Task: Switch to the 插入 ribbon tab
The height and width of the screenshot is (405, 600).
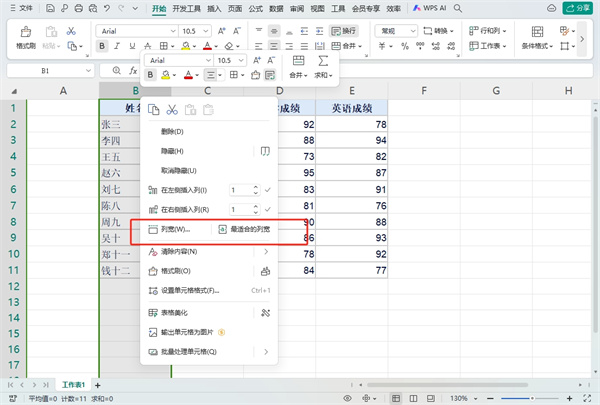Action: 215,8
